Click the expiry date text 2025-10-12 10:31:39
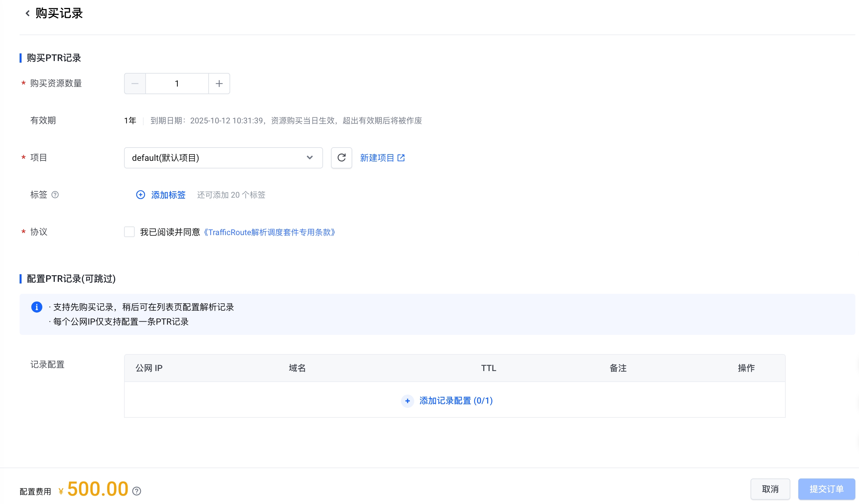 (x=226, y=121)
